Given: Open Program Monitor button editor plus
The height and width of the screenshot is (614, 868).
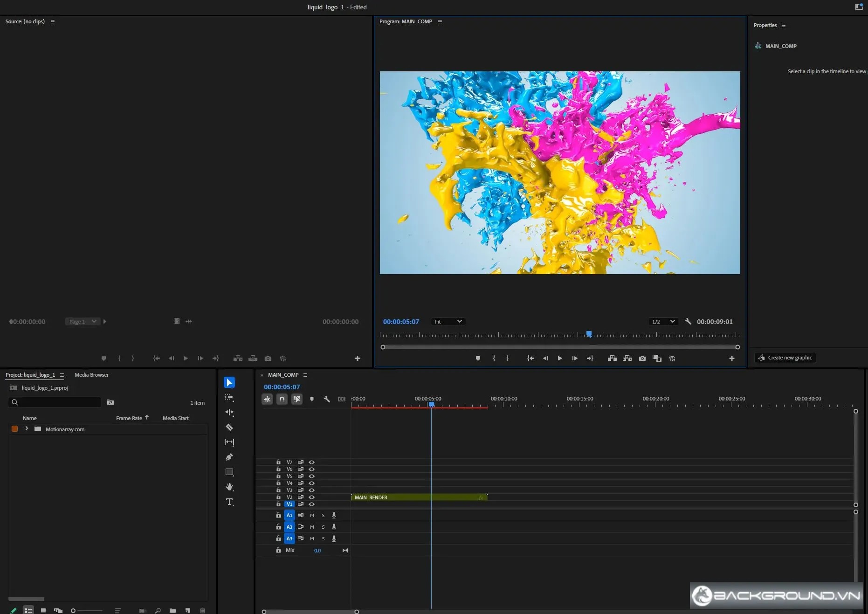Looking at the screenshot, I should (732, 358).
